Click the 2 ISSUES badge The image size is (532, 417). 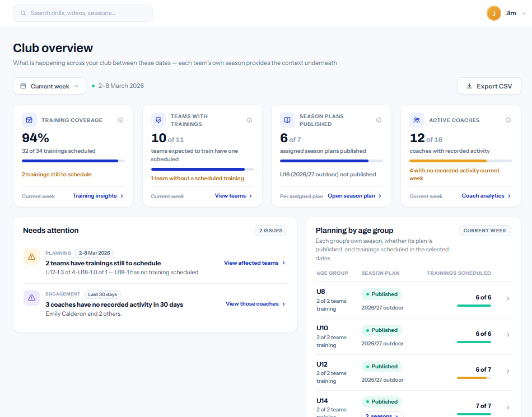pos(270,231)
